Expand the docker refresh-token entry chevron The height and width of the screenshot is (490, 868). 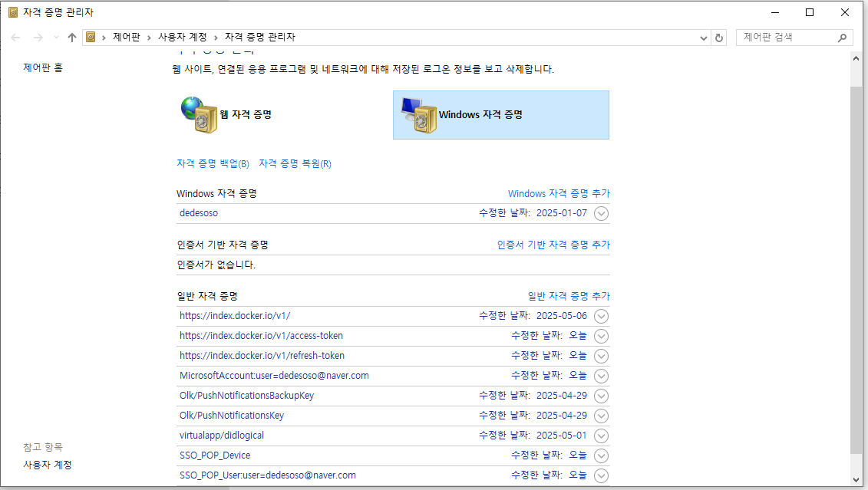click(601, 356)
